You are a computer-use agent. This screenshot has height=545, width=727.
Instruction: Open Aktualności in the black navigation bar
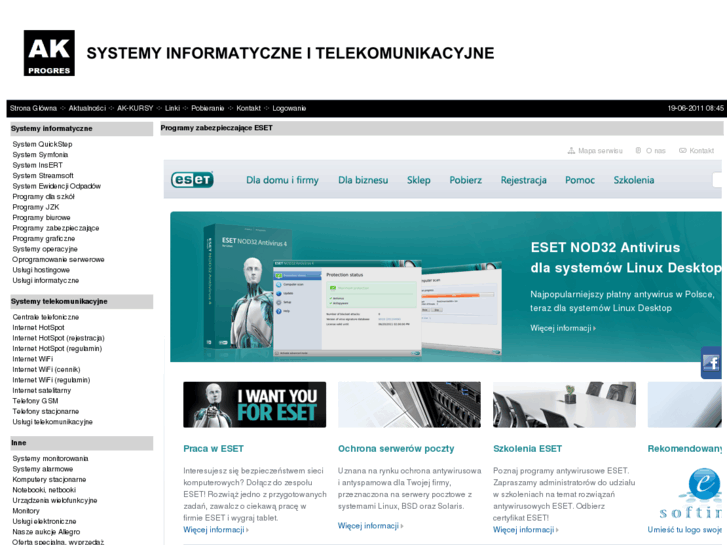87,108
